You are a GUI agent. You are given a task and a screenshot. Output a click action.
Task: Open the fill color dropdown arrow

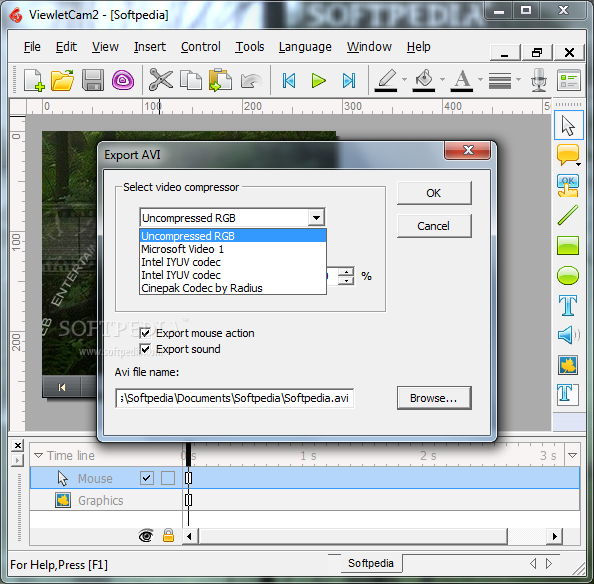click(x=442, y=80)
